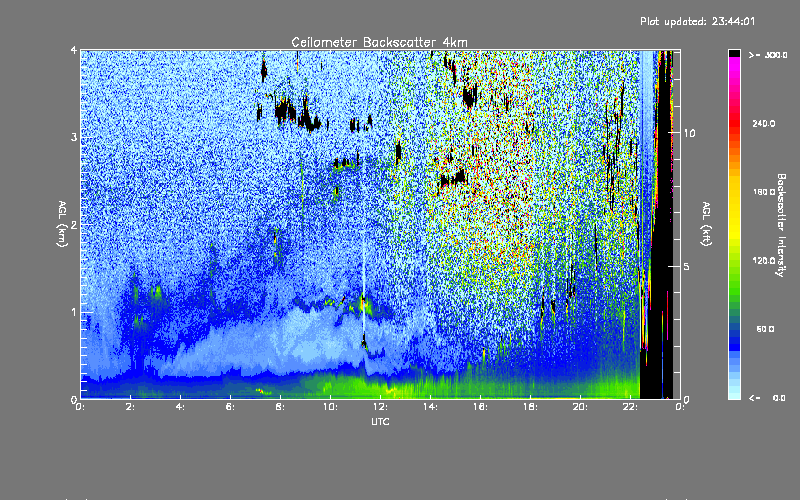The height and width of the screenshot is (500, 800).
Task: Click the '22:' hour tick label
Action: (630, 407)
